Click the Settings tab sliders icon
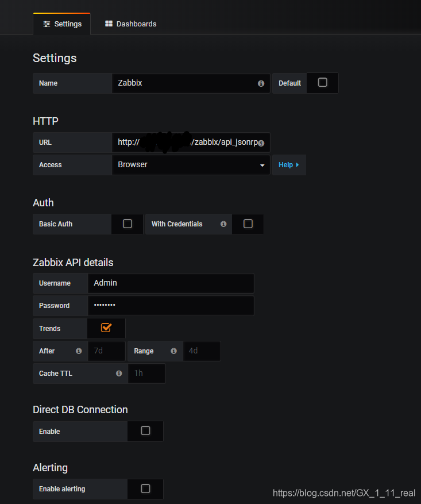Image resolution: width=421 pixels, height=504 pixels. (47, 24)
